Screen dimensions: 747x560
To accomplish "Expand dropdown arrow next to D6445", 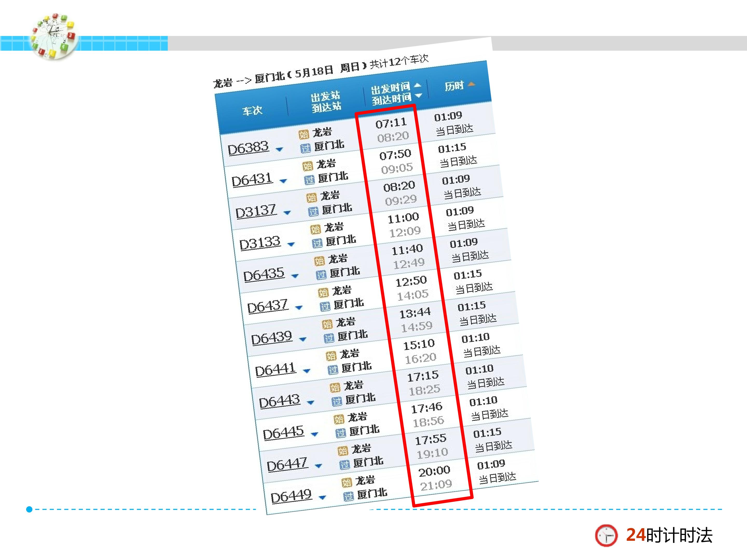I will 314,434.
